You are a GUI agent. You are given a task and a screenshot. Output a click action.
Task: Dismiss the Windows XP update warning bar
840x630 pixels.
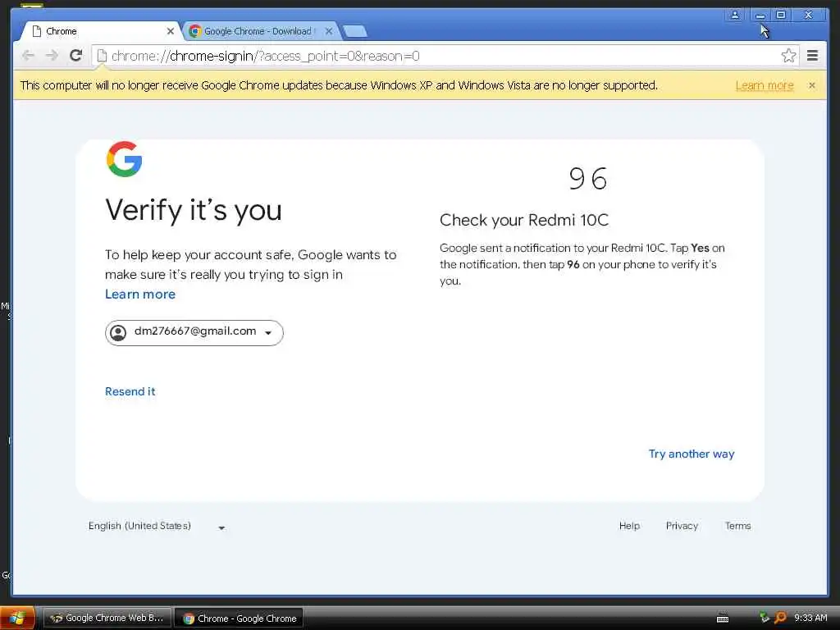coord(811,85)
